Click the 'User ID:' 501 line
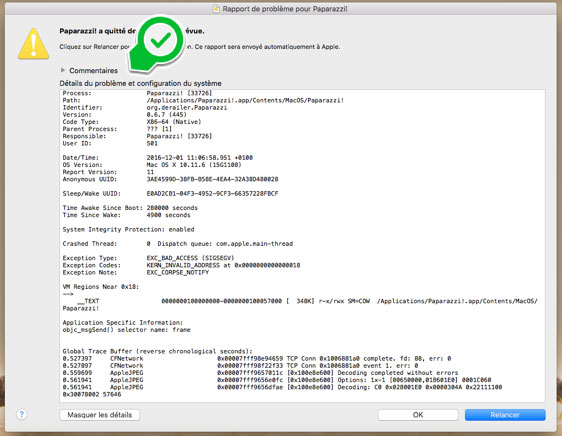This screenshot has width=562, height=436. tap(110, 143)
